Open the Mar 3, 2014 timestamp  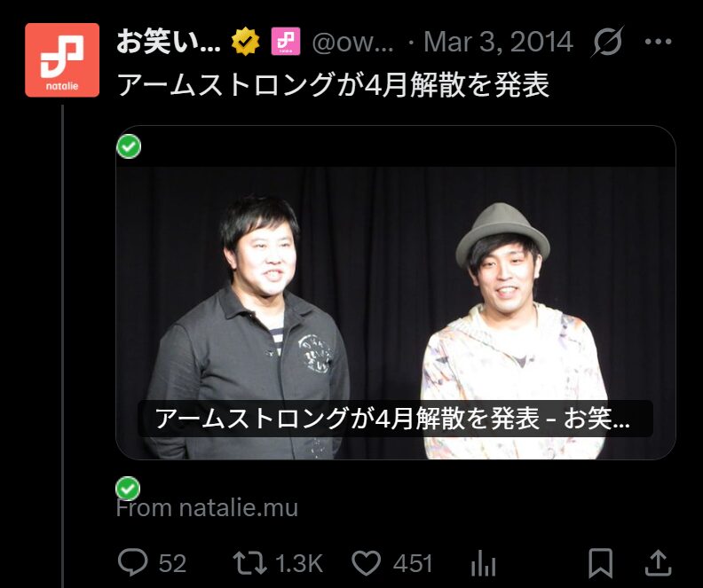click(498, 42)
